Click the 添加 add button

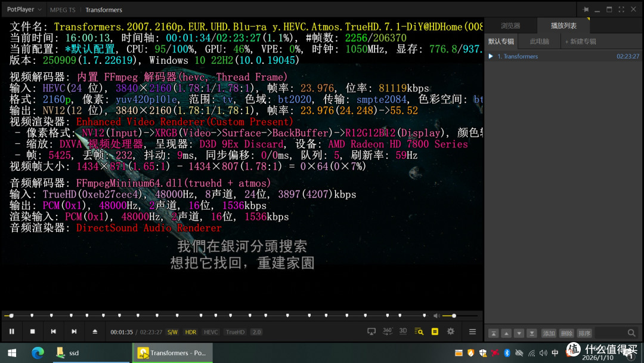point(549,333)
